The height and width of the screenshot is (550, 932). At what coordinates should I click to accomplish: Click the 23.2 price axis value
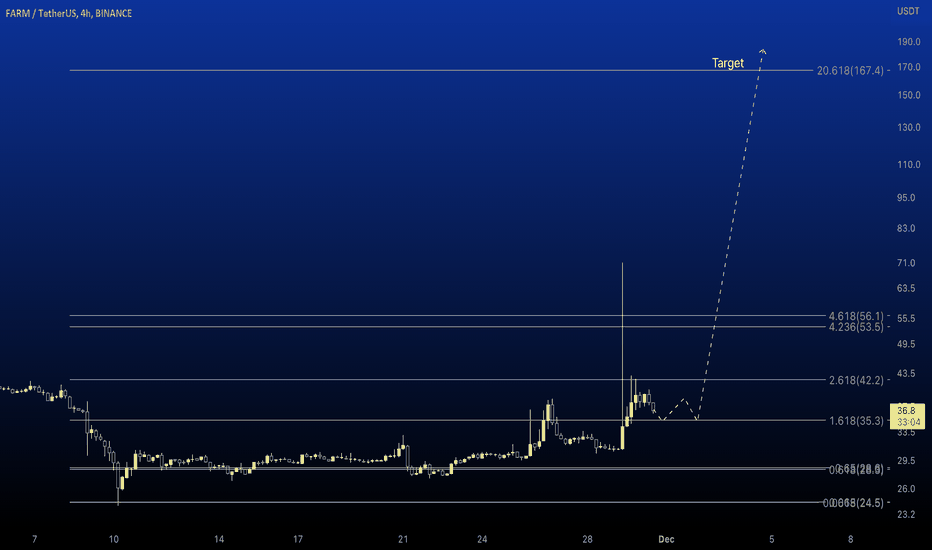click(906, 514)
